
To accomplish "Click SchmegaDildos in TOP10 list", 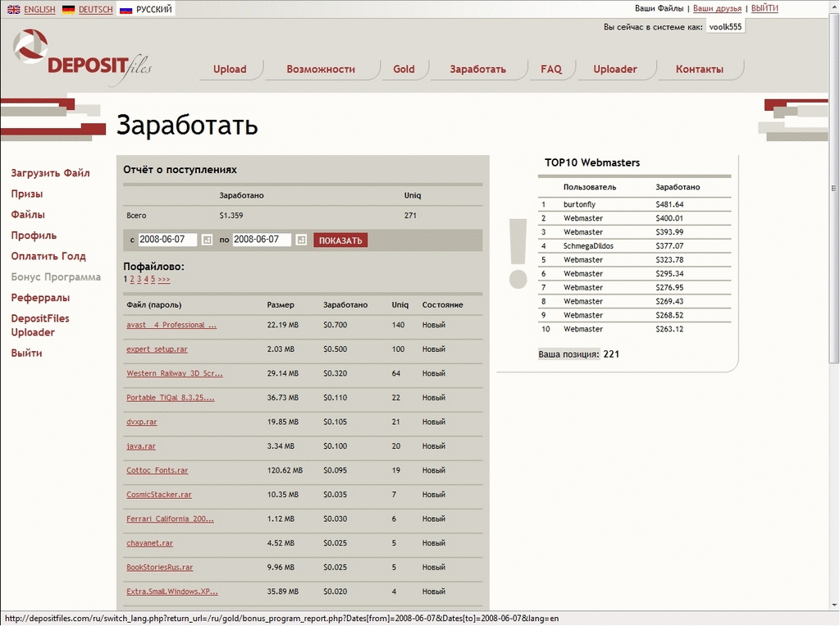I will click(x=589, y=246).
